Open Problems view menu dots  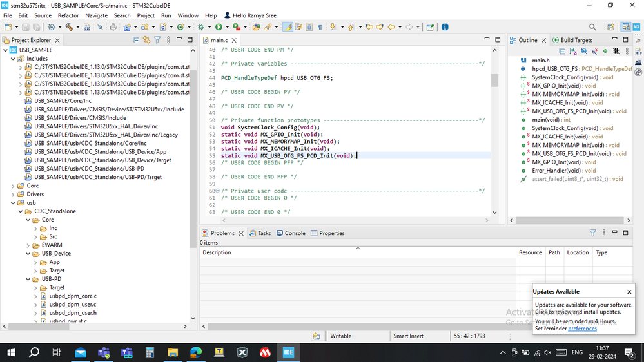[x=604, y=233]
